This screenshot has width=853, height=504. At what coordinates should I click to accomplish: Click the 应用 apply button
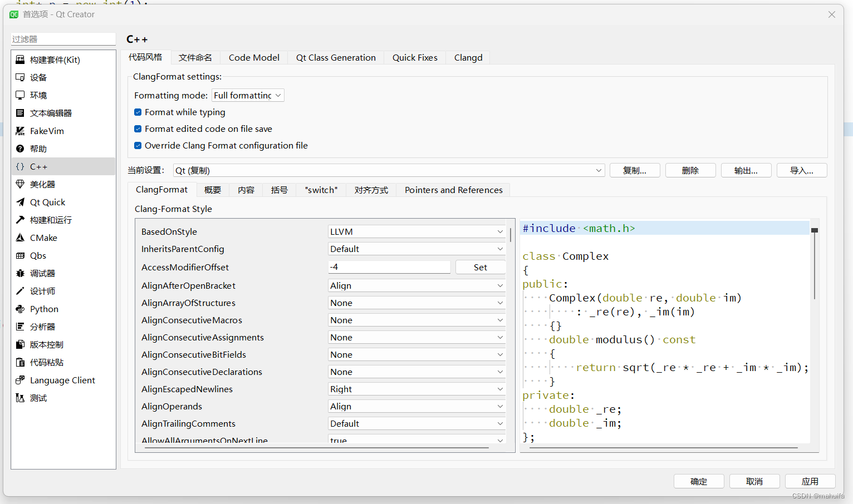coord(810,481)
